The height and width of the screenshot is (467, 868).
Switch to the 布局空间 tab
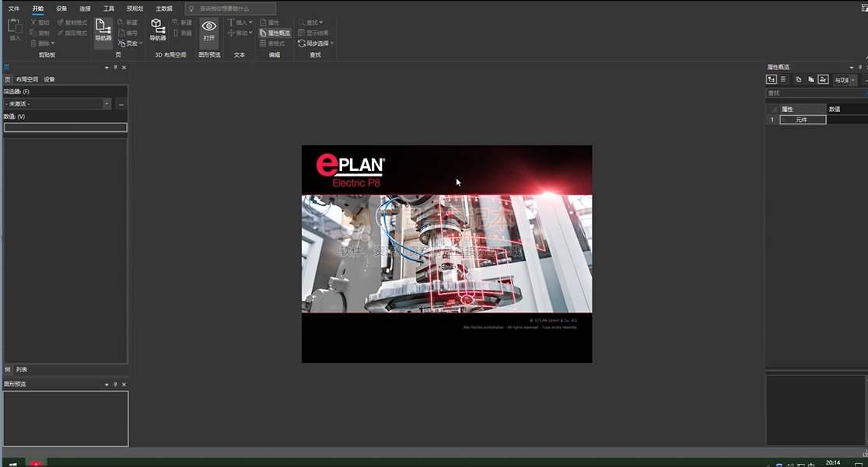pos(26,79)
